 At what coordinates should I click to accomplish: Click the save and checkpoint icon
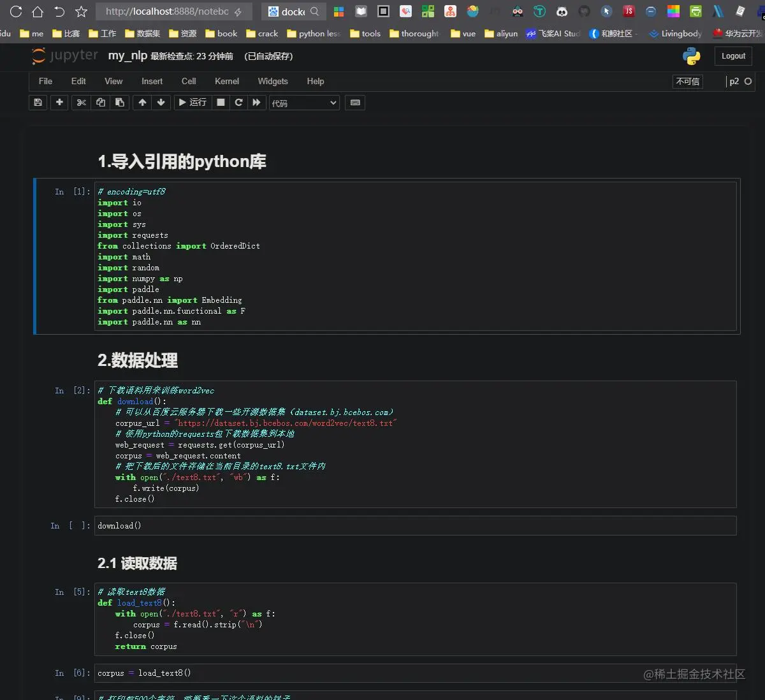(x=38, y=103)
